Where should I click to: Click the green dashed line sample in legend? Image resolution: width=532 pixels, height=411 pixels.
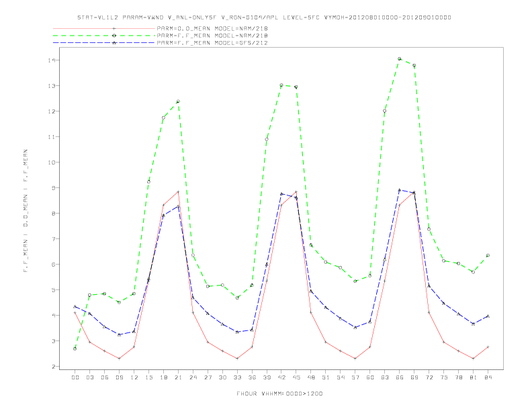(104, 36)
